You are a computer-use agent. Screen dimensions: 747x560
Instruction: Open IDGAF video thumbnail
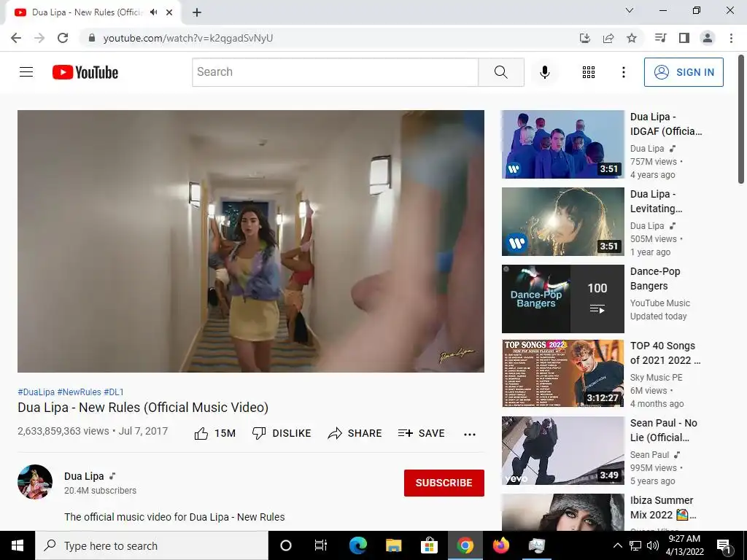coord(562,144)
